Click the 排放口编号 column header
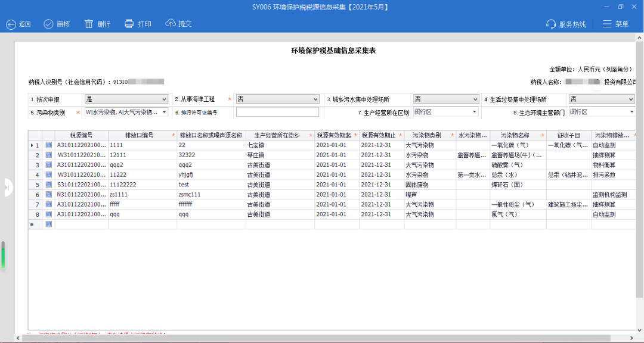Screen dimensions: 644x343 pos(142,135)
